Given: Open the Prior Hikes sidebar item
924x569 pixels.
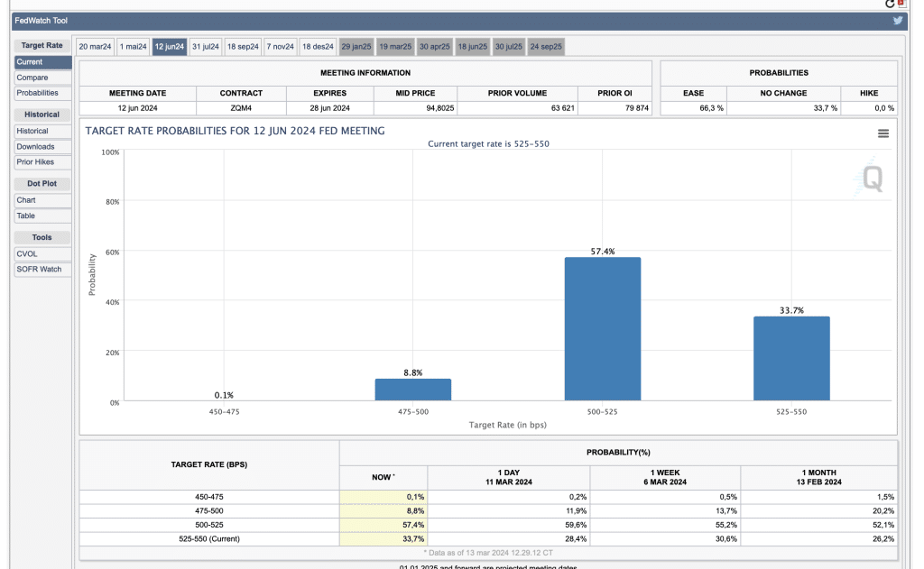Looking at the screenshot, I should (x=43, y=162).
